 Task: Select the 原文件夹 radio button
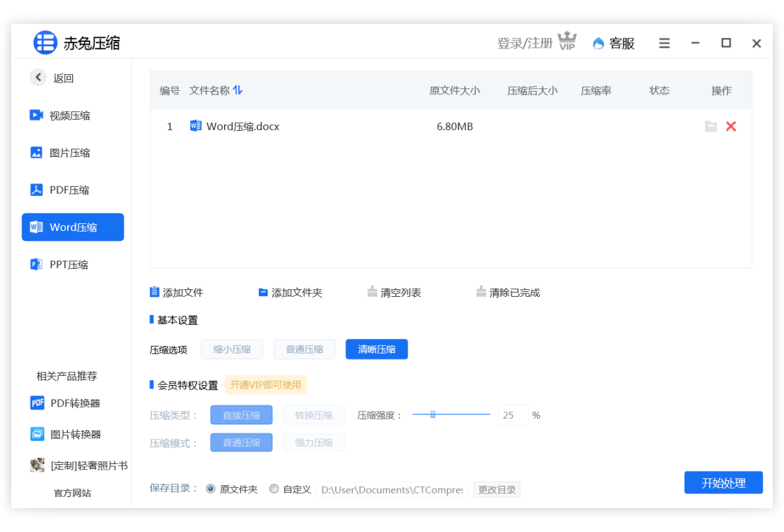(211, 489)
